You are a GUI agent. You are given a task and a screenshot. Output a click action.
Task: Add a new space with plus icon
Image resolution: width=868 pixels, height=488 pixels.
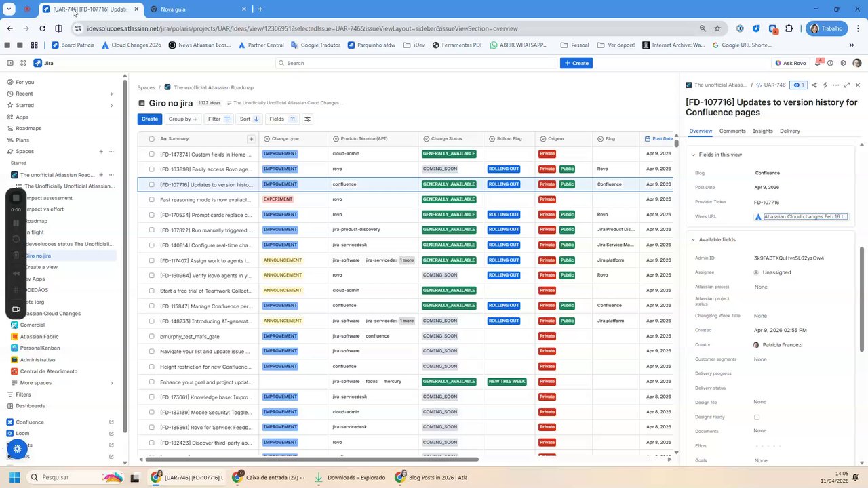click(101, 151)
